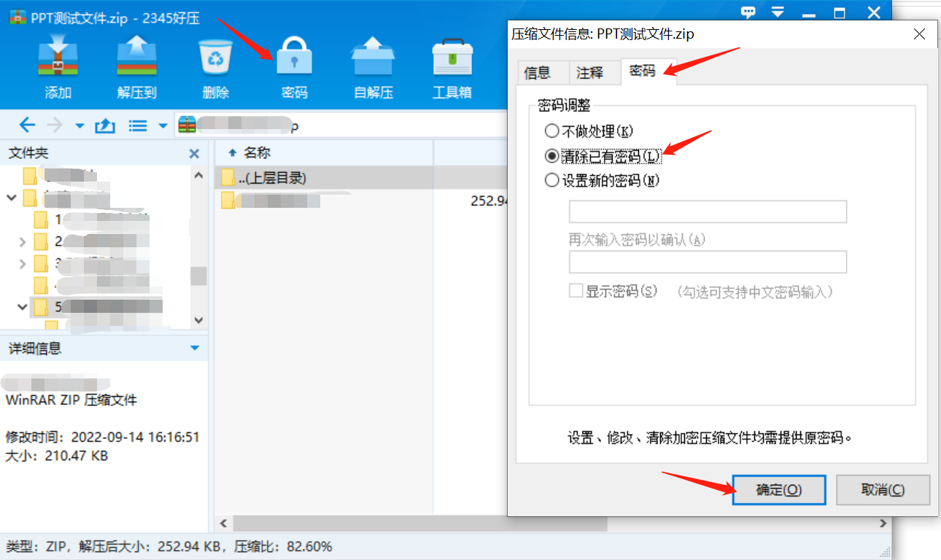This screenshot has width=941, height=560.
Task: Click the go-up-one-folder icon
Action: (105, 125)
